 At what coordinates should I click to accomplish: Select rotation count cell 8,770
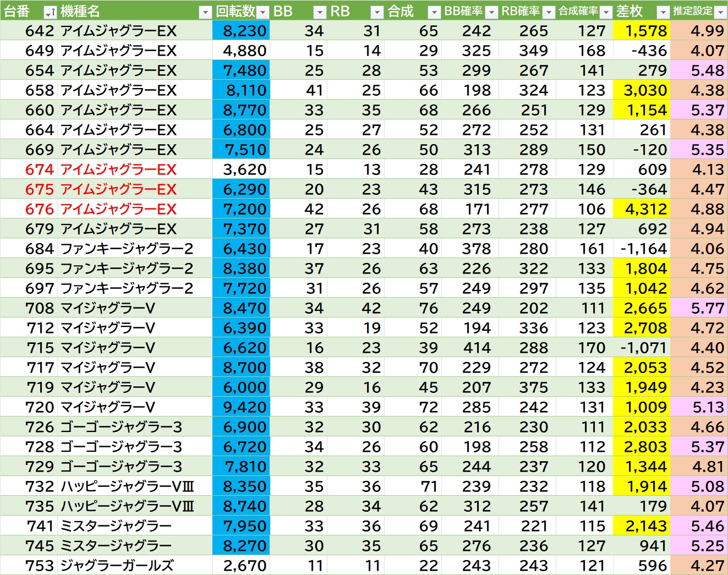(x=241, y=110)
